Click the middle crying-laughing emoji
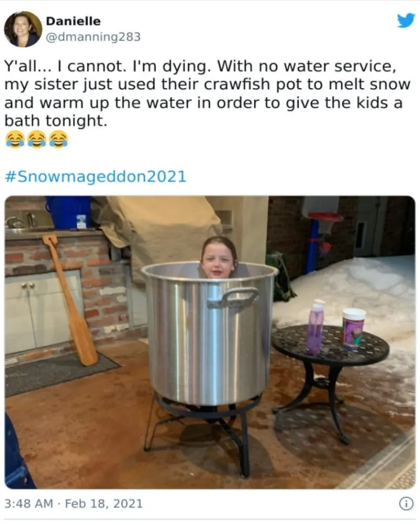Image resolution: width=420 pixels, height=525 pixels. coord(37,139)
